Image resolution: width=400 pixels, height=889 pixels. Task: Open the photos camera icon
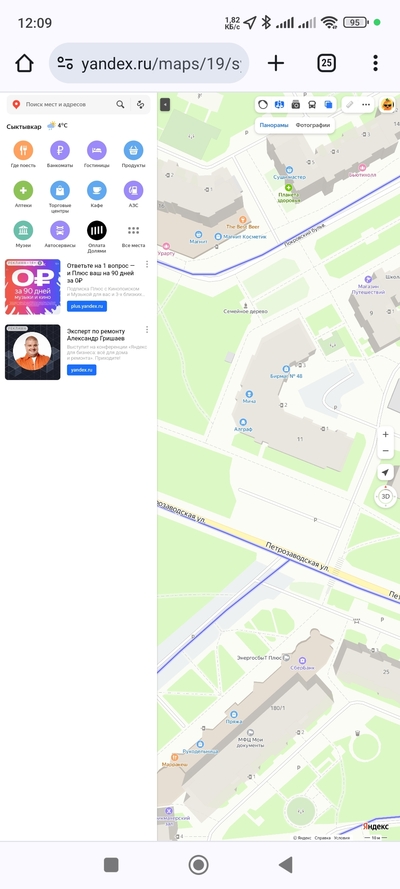[295, 104]
